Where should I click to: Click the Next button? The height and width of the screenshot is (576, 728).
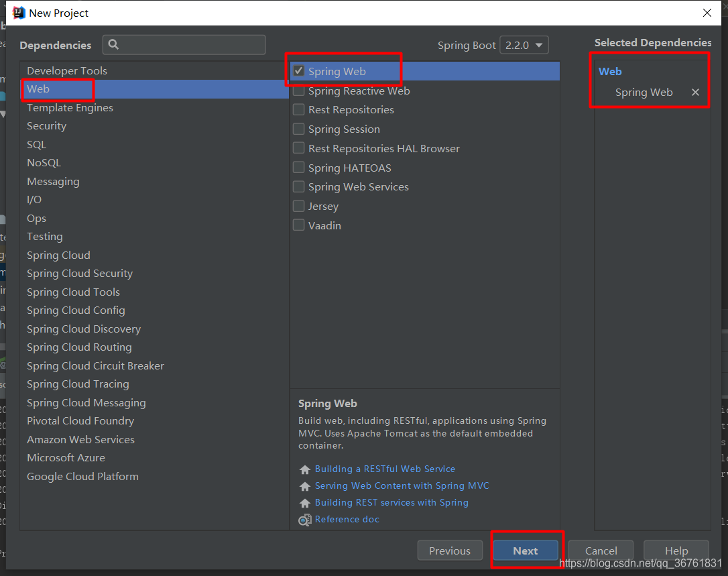pos(525,551)
